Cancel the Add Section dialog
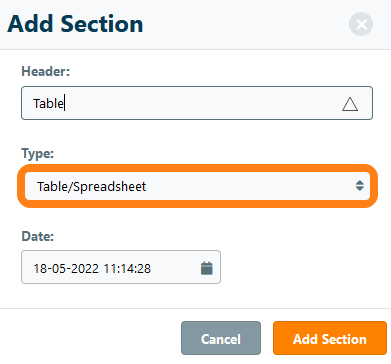This screenshot has width=391, height=364. 221,338
